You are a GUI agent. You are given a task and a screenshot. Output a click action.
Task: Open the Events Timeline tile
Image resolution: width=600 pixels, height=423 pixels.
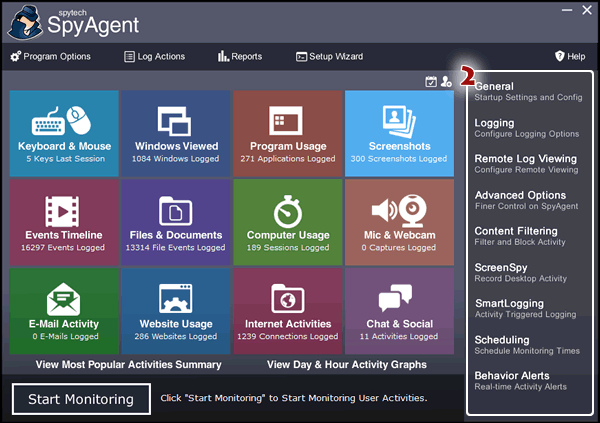click(x=64, y=221)
